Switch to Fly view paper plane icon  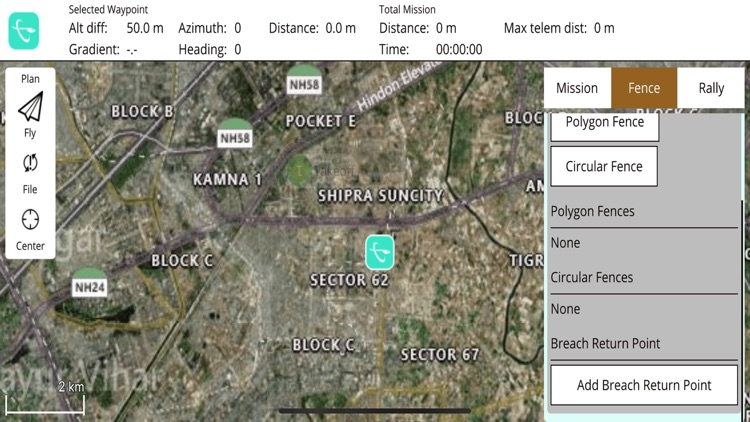31,106
